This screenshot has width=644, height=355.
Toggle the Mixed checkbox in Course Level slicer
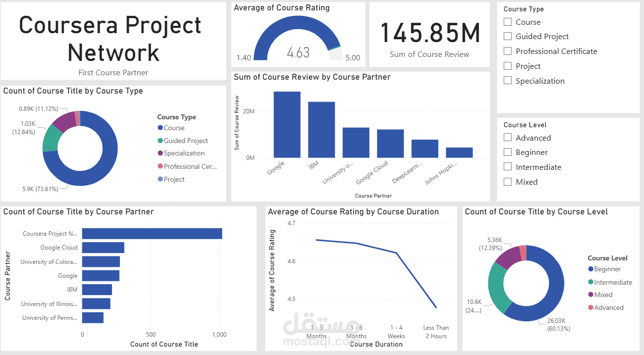508,182
